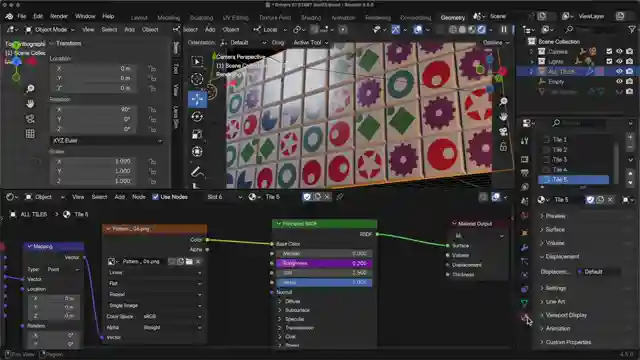Open the Modifiers wrench properties tab
The width and height of the screenshot is (640, 360).
click(524, 247)
